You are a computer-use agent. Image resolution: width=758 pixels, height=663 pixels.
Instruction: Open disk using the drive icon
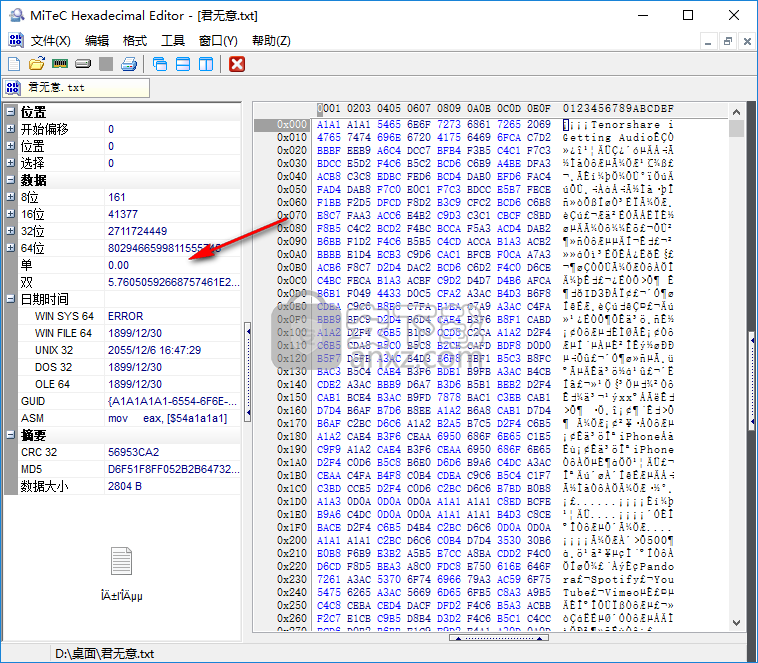pos(83,64)
